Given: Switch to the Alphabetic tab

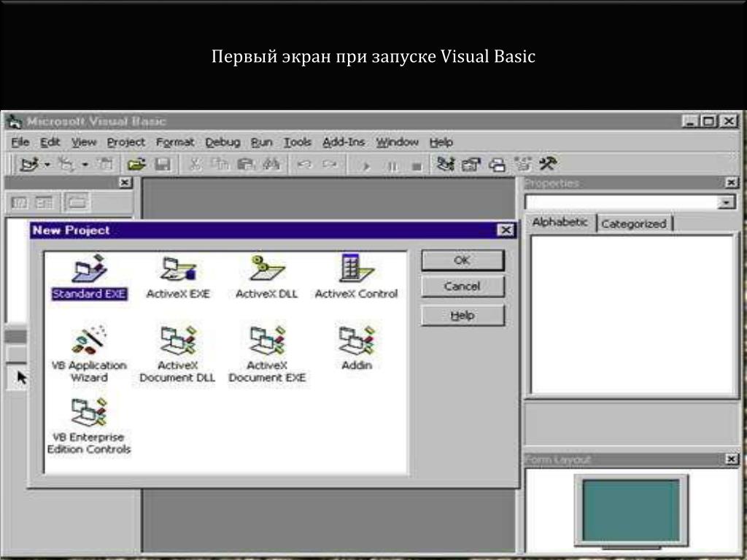Looking at the screenshot, I should pos(560,222).
